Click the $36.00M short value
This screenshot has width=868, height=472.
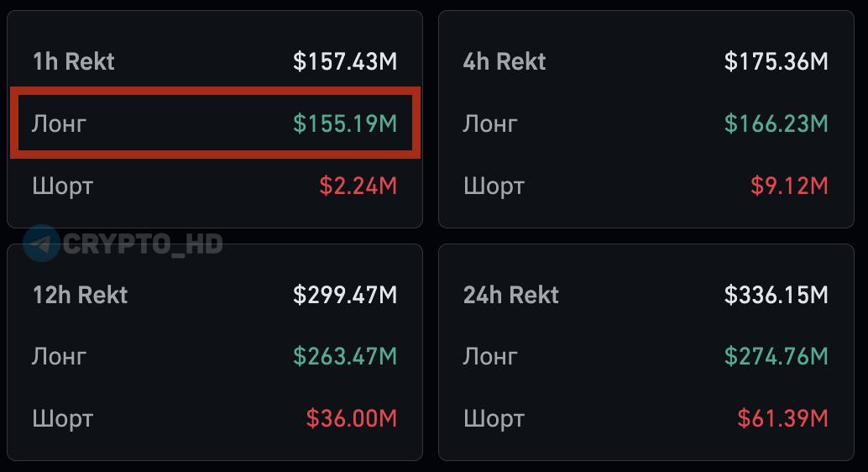[352, 418]
